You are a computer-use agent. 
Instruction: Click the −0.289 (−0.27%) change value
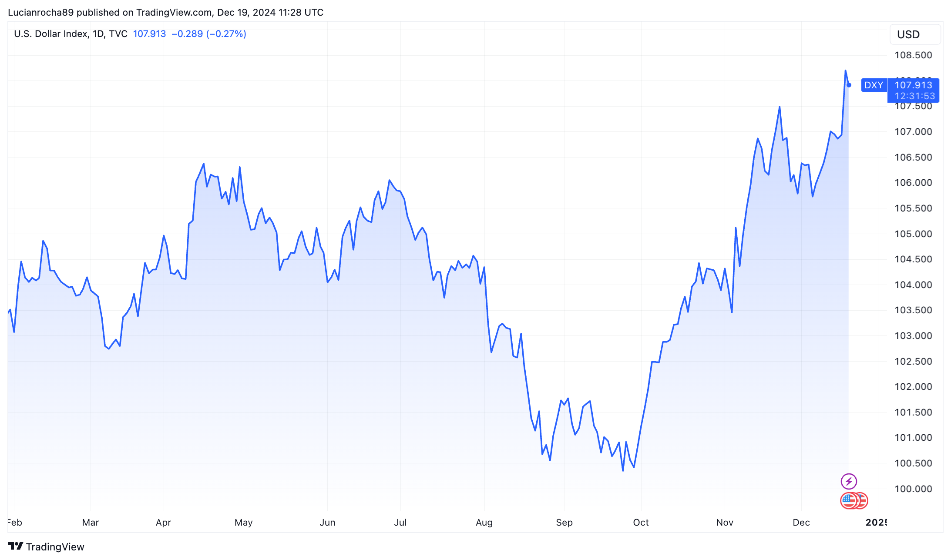[x=209, y=34]
